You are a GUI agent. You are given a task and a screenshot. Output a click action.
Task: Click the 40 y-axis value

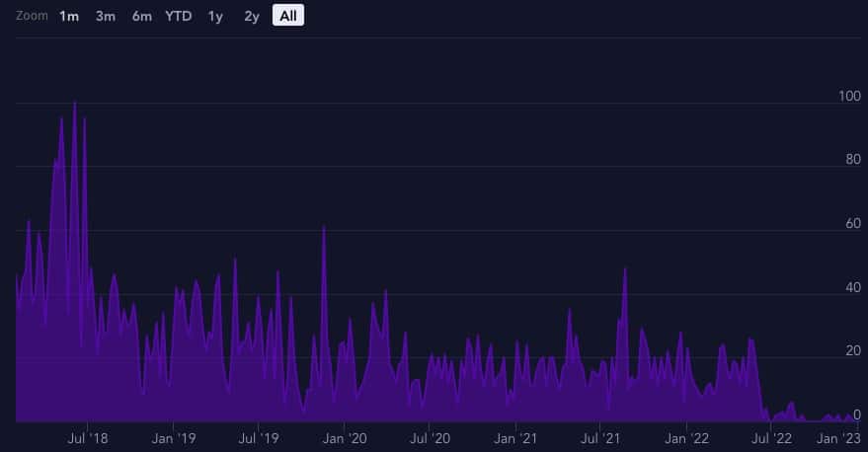pyautogui.click(x=853, y=288)
